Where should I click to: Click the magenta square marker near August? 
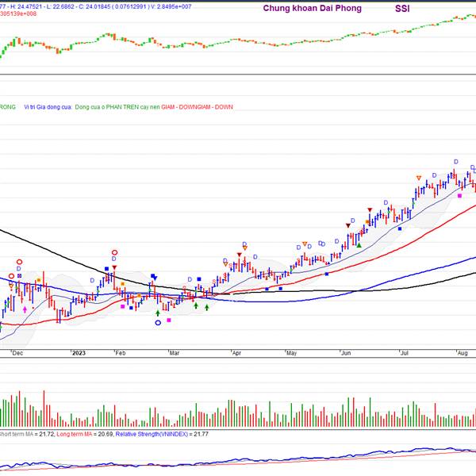point(460,195)
